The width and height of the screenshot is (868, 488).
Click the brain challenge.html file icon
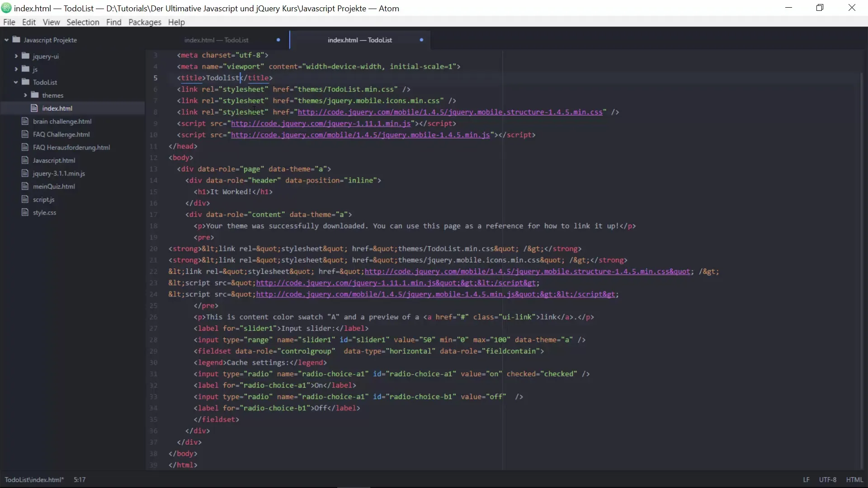click(25, 121)
